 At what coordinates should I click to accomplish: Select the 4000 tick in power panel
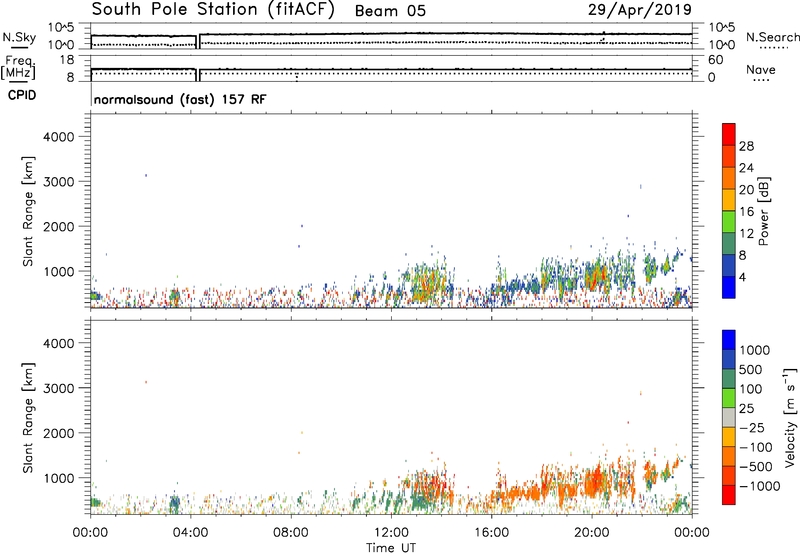pos(59,137)
